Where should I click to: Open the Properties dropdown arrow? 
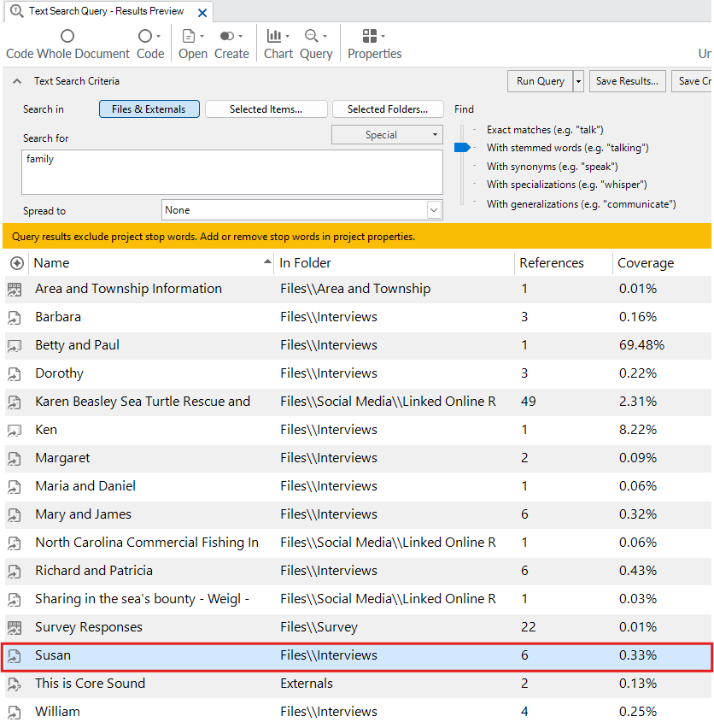click(x=383, y=36)
